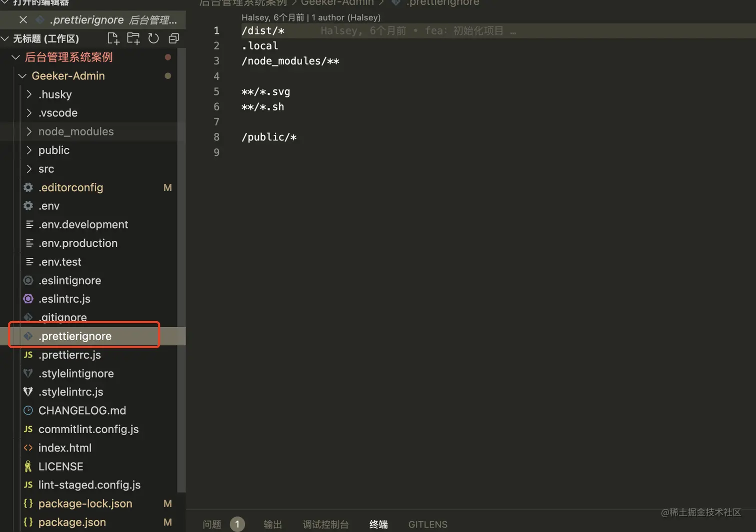Collapse all folders with the collapse icon
The width and height of the screenshot is (756, 532).
[x=173, y=38]
